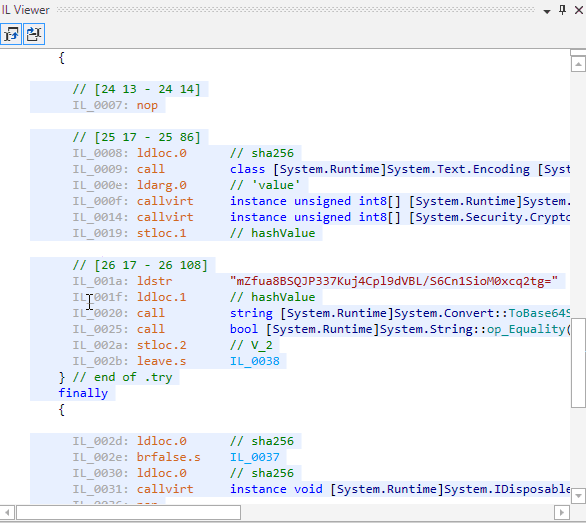Click 'callvirt' instruction at IL_0014
Viewport: 586px width, 523px height.
click(x=165, y=217)
